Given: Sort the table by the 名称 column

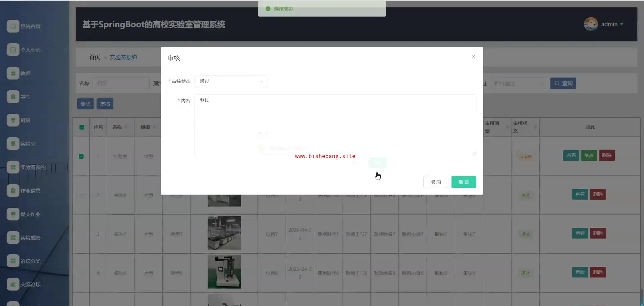Looking at the screenshot, I should pos(126,127).
